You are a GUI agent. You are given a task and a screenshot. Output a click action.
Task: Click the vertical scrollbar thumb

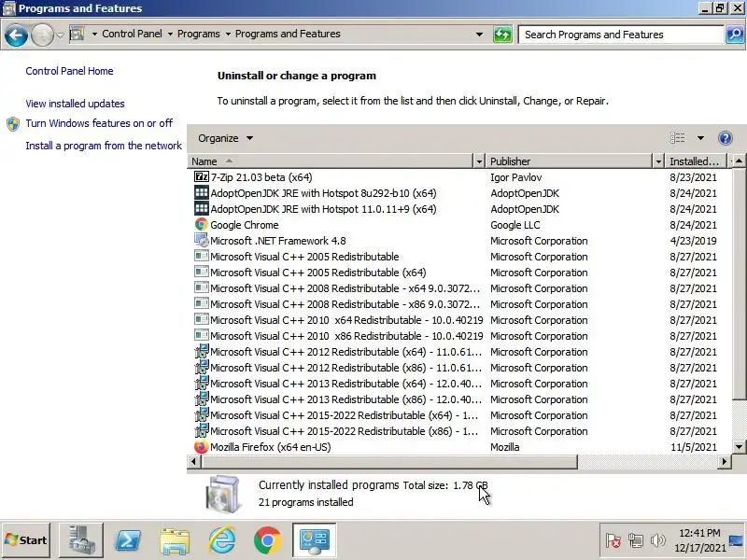pos(739,285)
